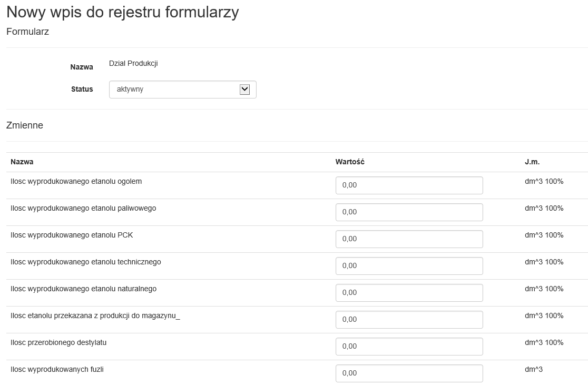588x385 pixels.
Task: Click value field for etanolu ogolem
Action: point(409,185)
